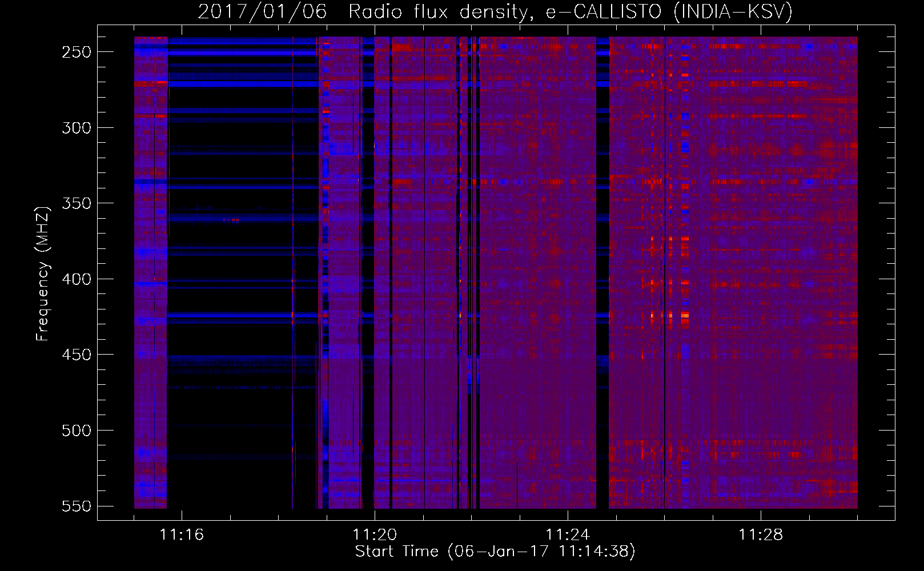
Task: Select the 11:20 time tick label
Action: pos(375,535)
